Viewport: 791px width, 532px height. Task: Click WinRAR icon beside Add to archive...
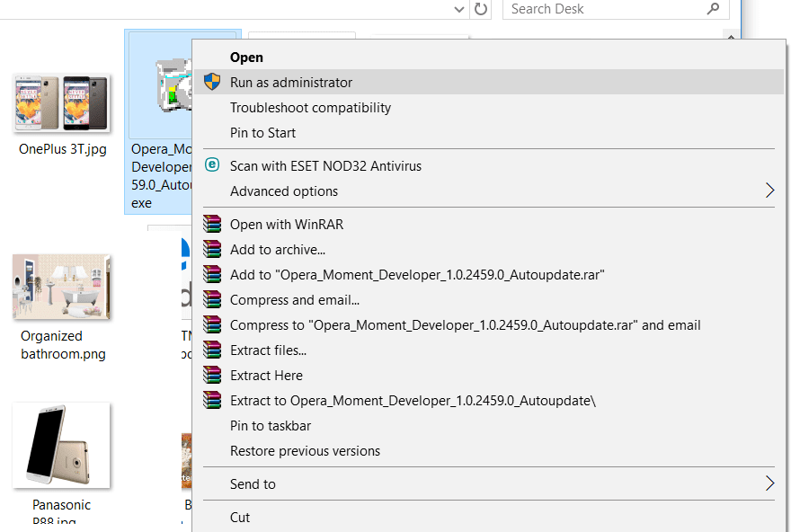click(x=212, y=249)
